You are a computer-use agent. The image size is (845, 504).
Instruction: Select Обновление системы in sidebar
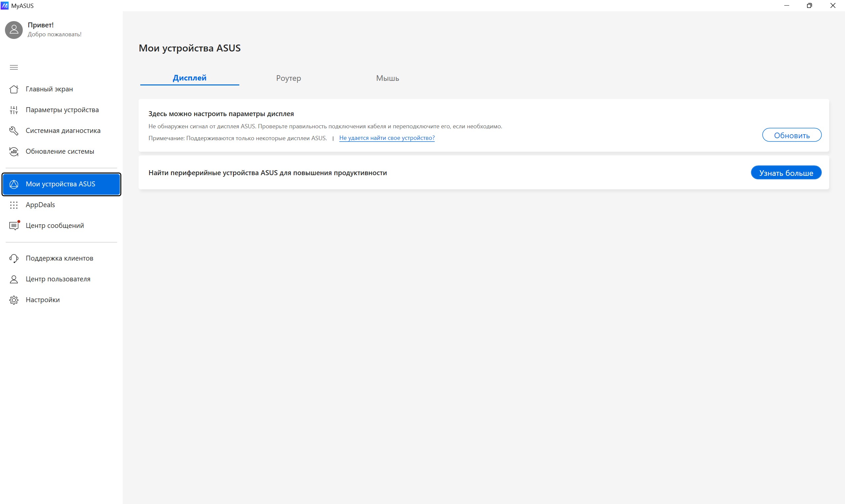tap(61, 151)
